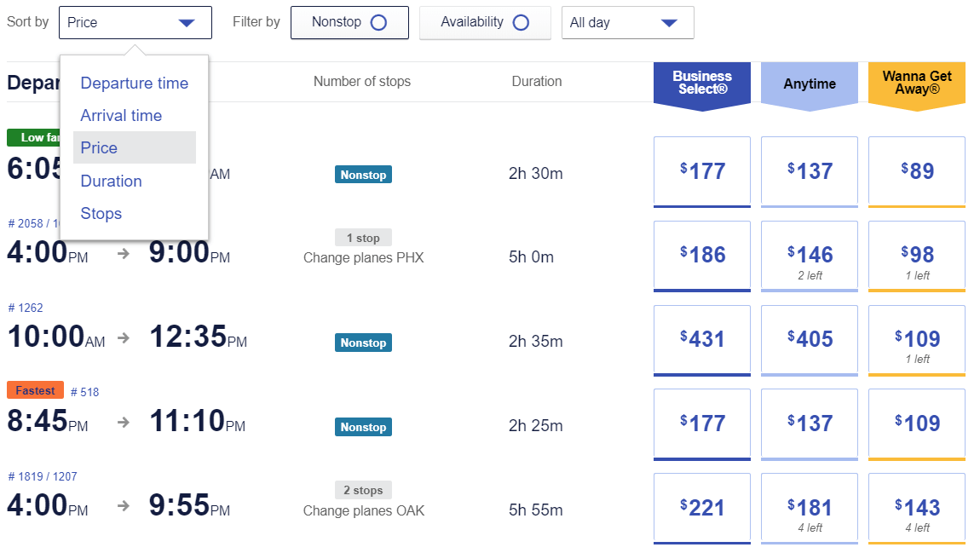Open flight # 1819 / 1207 link
The height and width of the screenshot is (553, 980).
(42, 476)
